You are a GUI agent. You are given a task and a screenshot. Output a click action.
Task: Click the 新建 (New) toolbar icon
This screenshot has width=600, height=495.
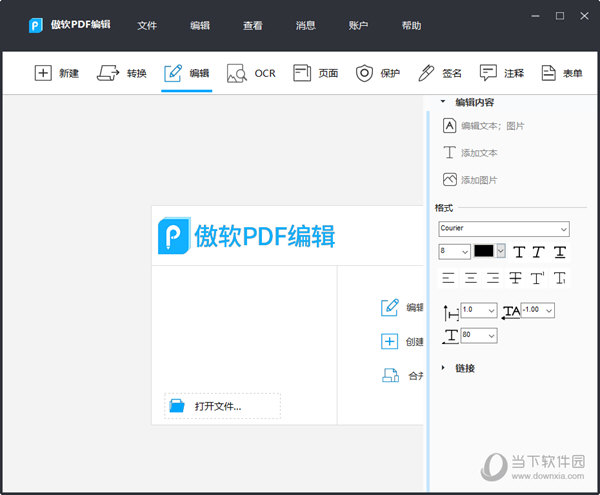click(x=43, y=73)
